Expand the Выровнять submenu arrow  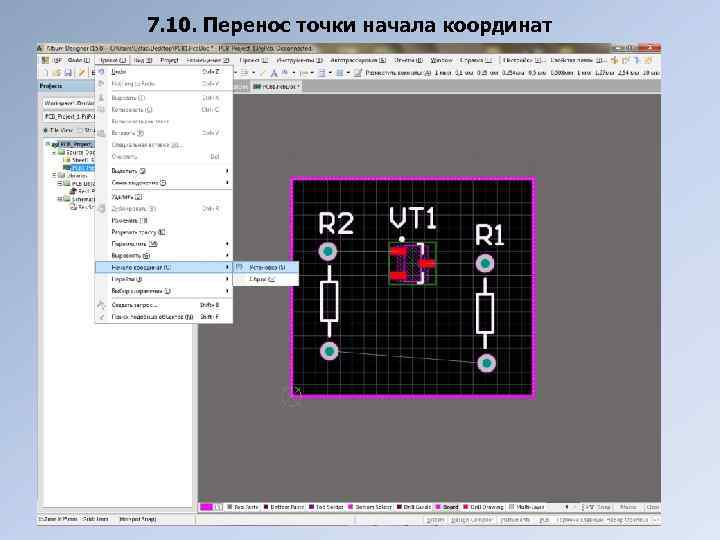pos(227,255)
